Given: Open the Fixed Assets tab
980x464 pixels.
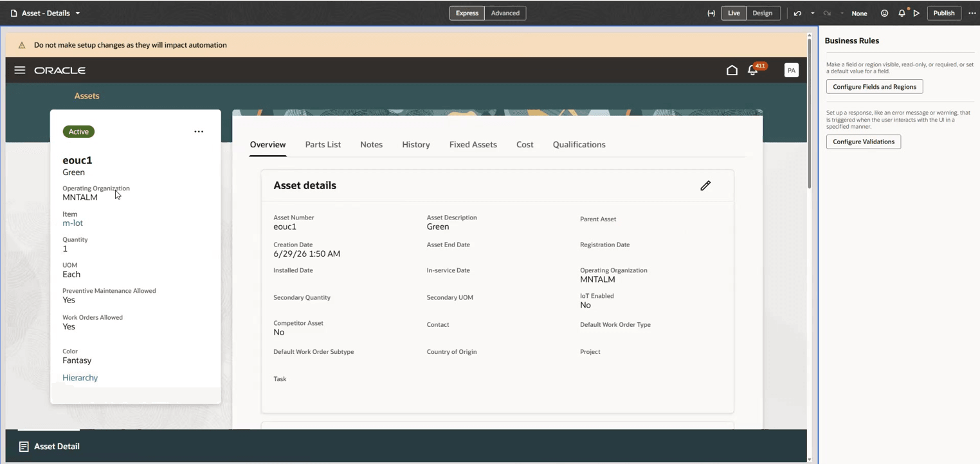Looking at the screenshot, I should tap(473, 145).
